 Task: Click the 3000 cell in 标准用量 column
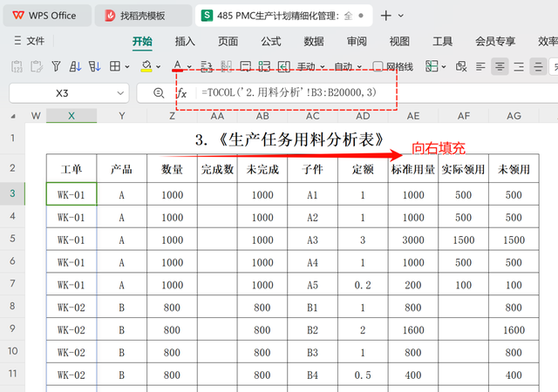coord(413,240)
